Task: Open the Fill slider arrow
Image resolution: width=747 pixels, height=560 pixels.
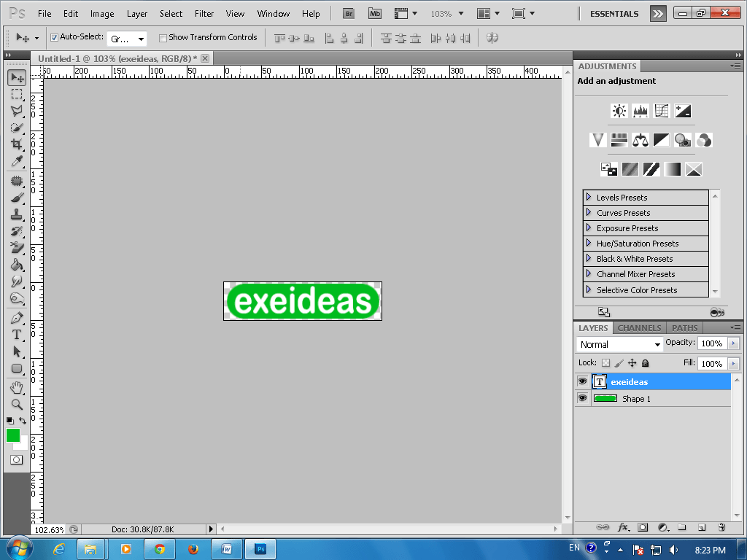Action: click(x=734, y=364)
